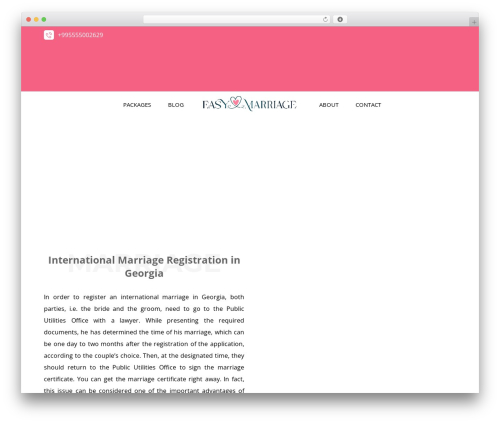Open the Packages menu item
The image size is (500, 423).
[137, 105]
